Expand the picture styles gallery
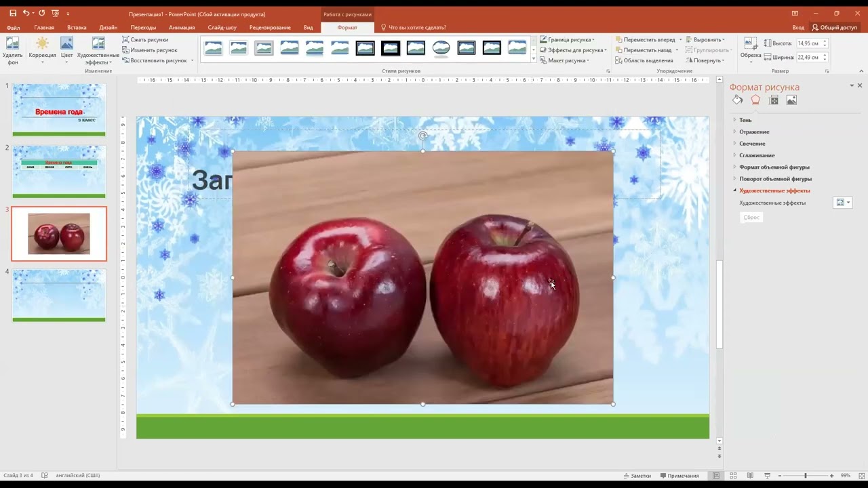This screenshot has height=488, width=868. tap(534, 60)
